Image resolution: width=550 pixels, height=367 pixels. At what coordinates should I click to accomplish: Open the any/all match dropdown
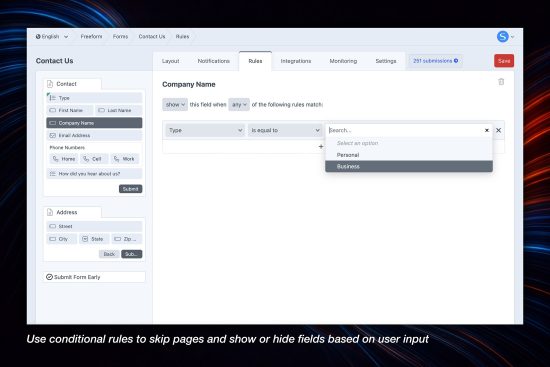(x=239, y=105)
